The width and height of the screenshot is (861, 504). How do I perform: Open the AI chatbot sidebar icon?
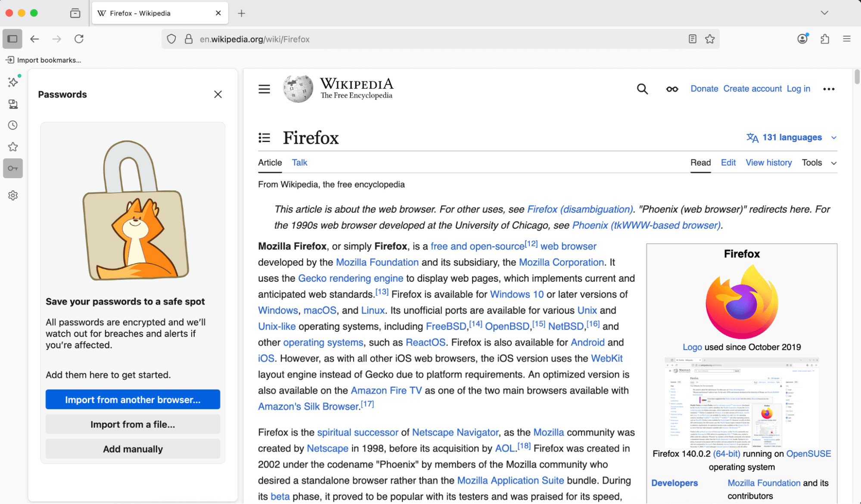12,82
